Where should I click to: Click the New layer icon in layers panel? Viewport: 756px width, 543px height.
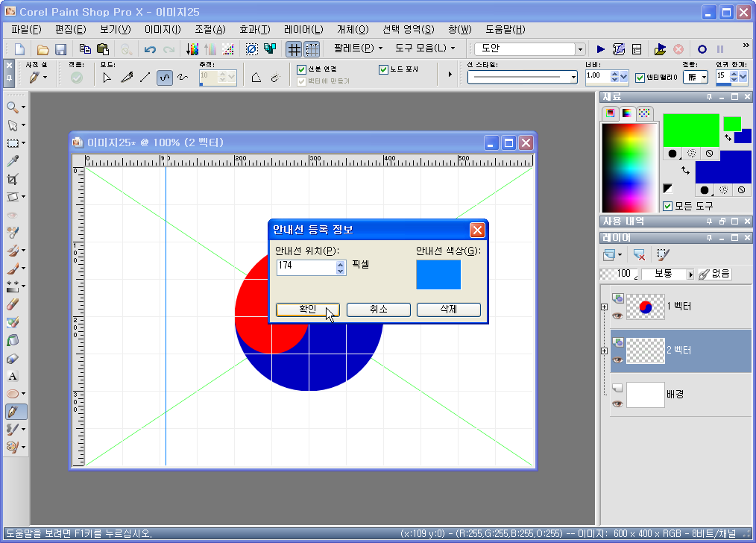click(609, 254)
